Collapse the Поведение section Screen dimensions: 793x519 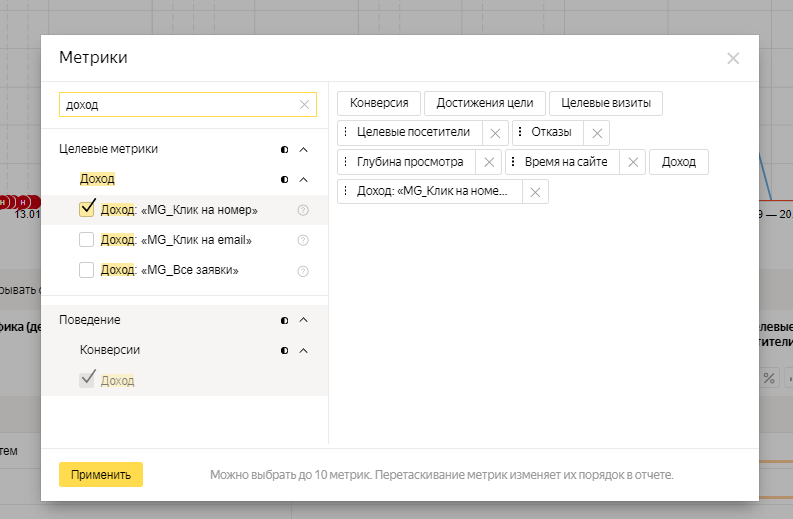click(x=304, y=320)
